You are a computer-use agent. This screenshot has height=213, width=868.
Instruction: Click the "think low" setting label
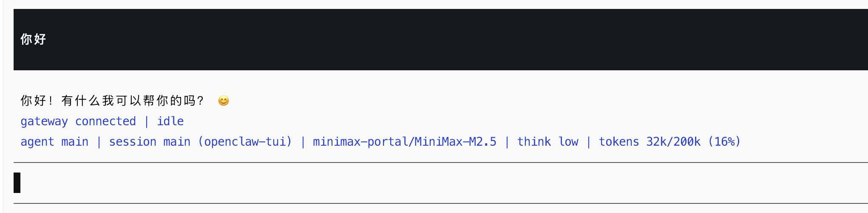coord(547,142)
